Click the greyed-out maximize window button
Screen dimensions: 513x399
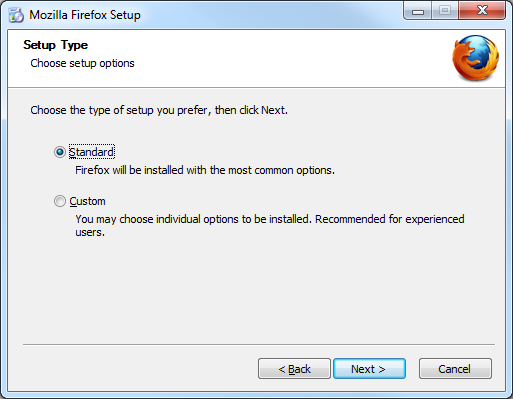coord(445,11)
